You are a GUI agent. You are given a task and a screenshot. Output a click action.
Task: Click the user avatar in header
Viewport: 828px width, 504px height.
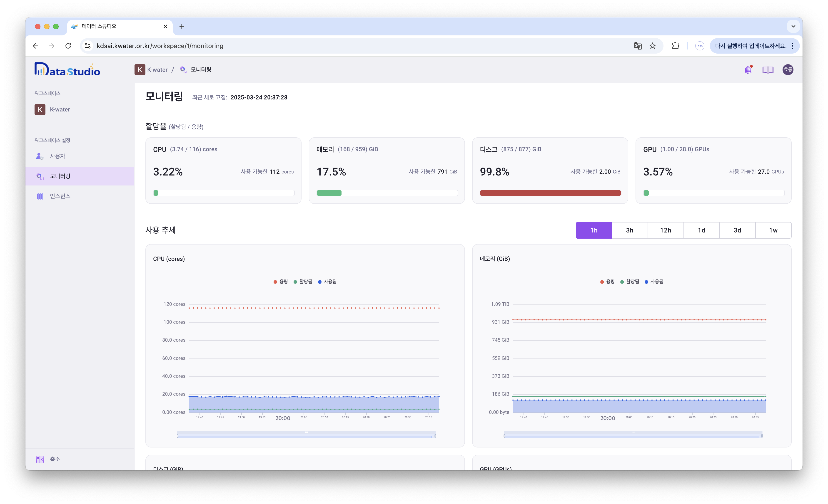[x=788, y=69]
